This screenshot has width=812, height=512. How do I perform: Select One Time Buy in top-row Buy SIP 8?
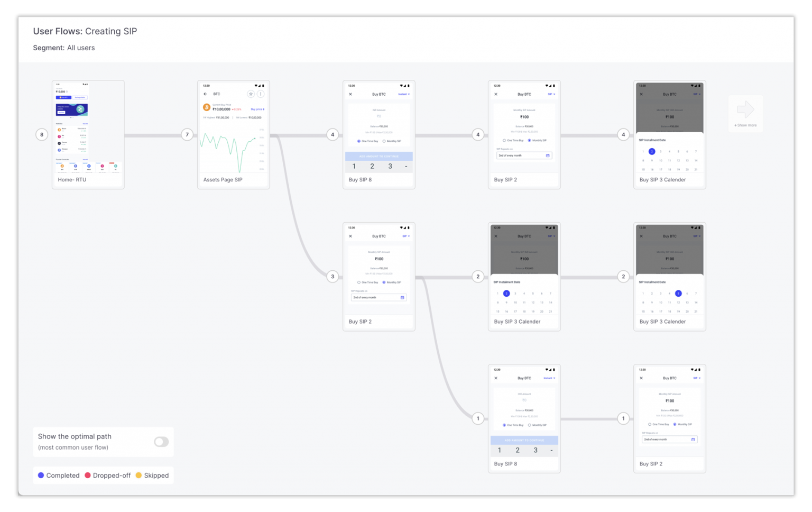[359, 141]
